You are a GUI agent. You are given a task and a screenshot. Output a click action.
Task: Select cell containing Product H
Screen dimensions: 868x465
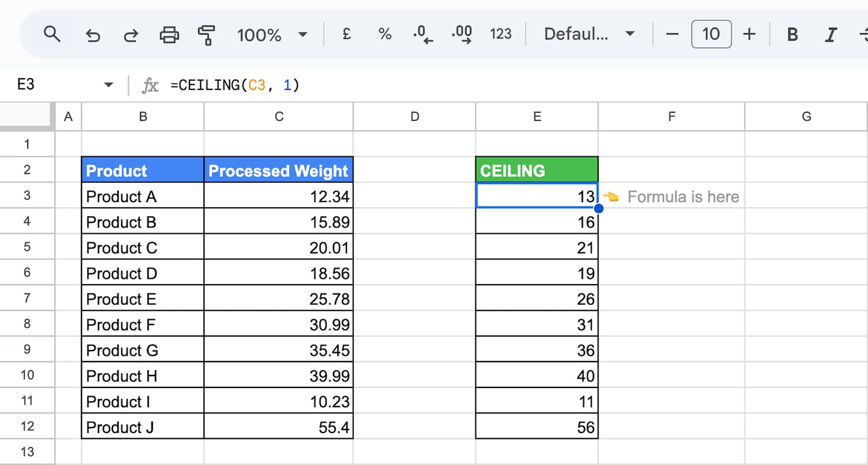(x=143, y=375)
